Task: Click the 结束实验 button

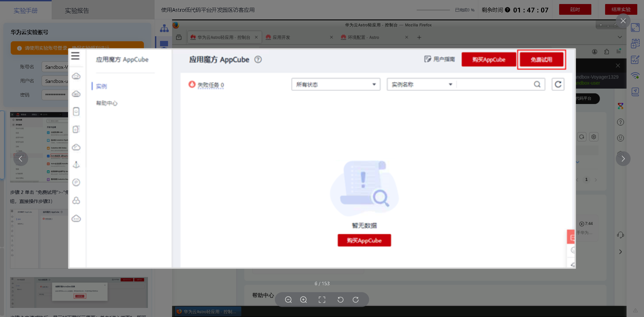Action: (621, 9)
